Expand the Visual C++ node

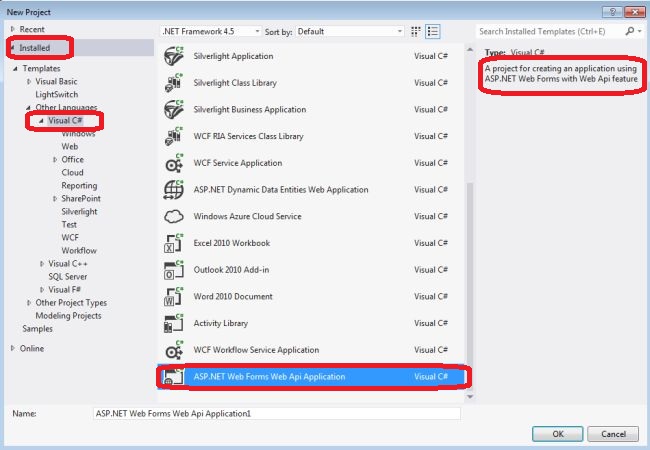point(41,264)
